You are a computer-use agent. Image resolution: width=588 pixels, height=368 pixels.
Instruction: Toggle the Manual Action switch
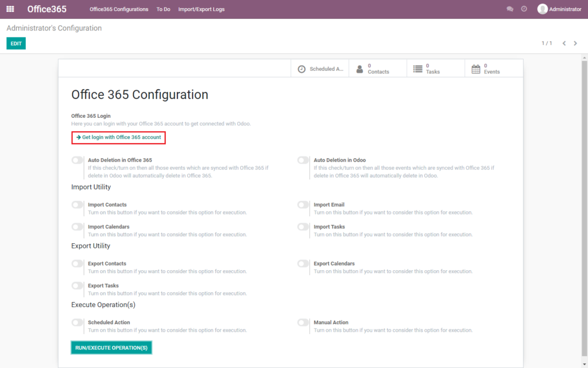[x=303, y=323]
